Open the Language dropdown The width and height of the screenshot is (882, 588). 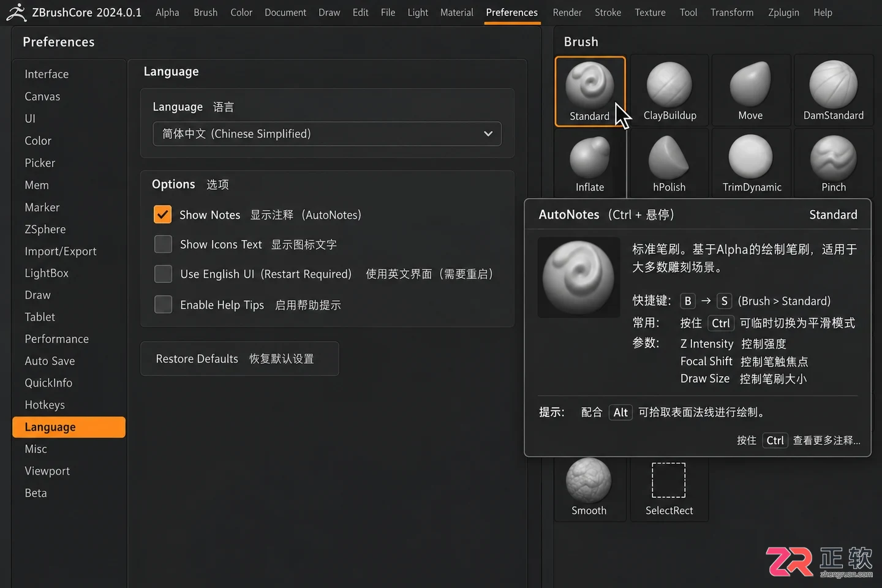pyautogui.click(x=327, y=134)
